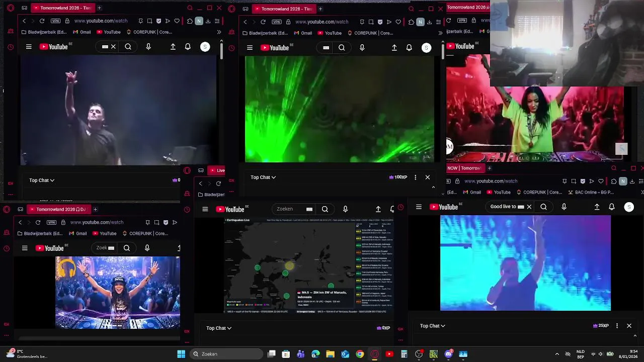Click the Good live to search field
The width and height of the screenshot is (644, 362).
point(508,207)
